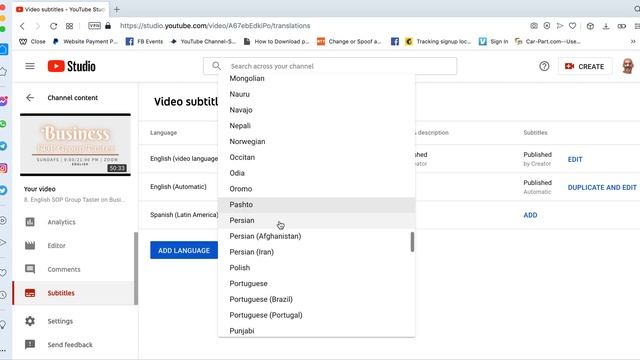Open the extensions cube icon in browser toolbar
The width and height of the screenshot is (640, 360).
pos(590,26)
